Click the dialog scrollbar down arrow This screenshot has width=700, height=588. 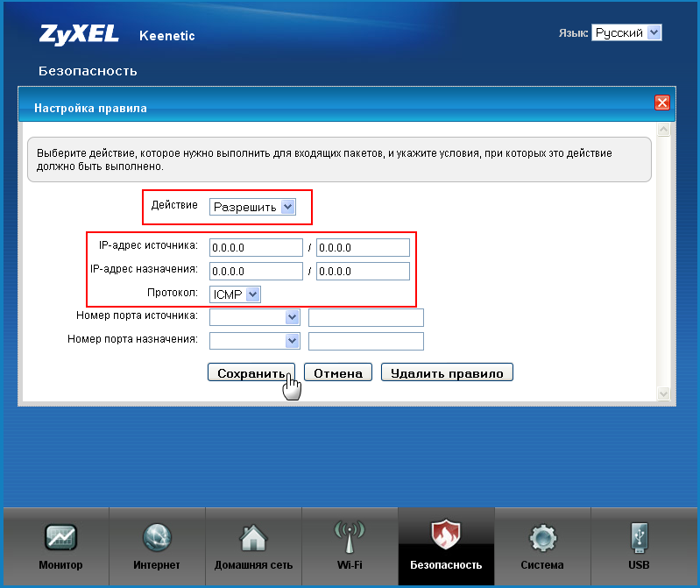point(663,393)
